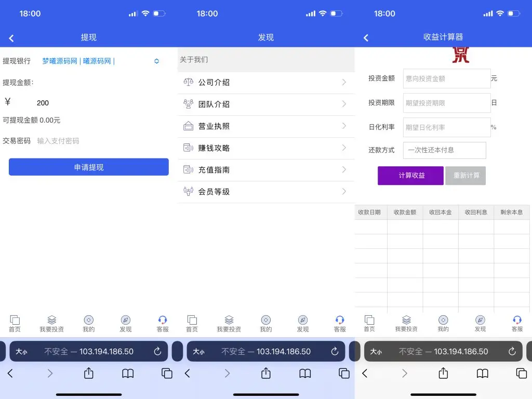Reload page on 收益计算器 screen address bar
Viewport: 532px width, 399px height.
[512, 352]
